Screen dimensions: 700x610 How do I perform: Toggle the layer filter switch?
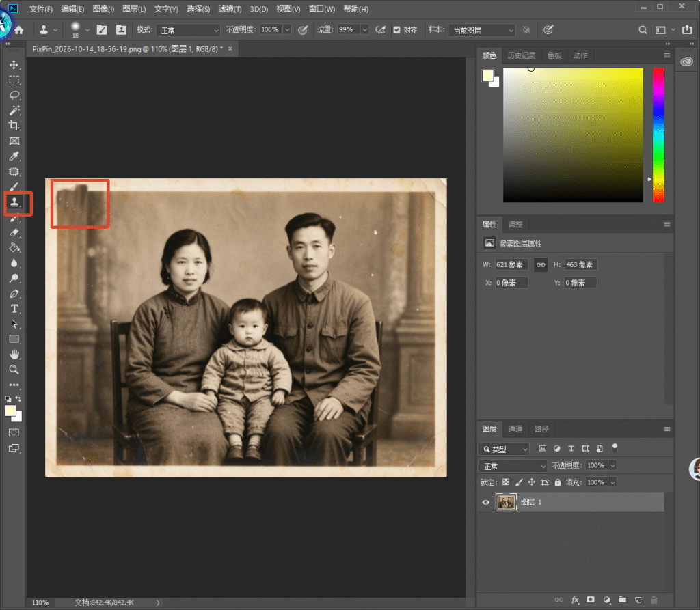[x=615, y=448]
